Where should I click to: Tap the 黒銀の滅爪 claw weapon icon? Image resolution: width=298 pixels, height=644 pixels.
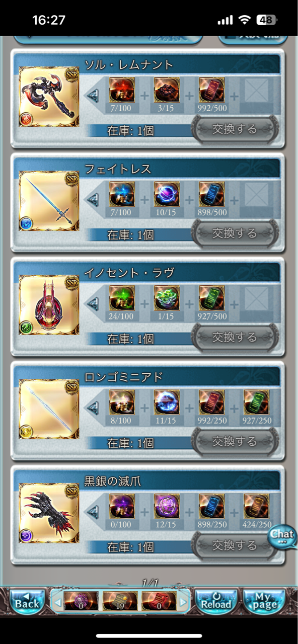point(49,513)
